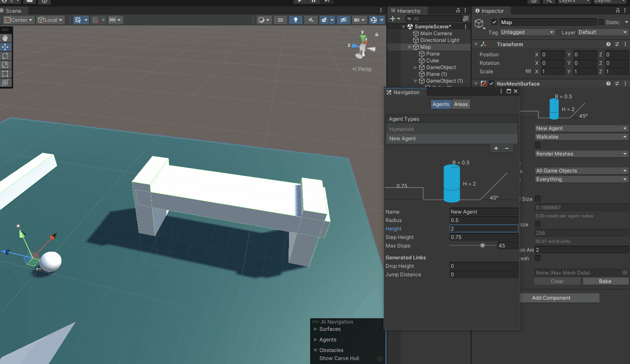Select Directional Light in Hierarchy
Viewport: 630px width, 364px height.
pyautogui.click(x=440, y=40)
